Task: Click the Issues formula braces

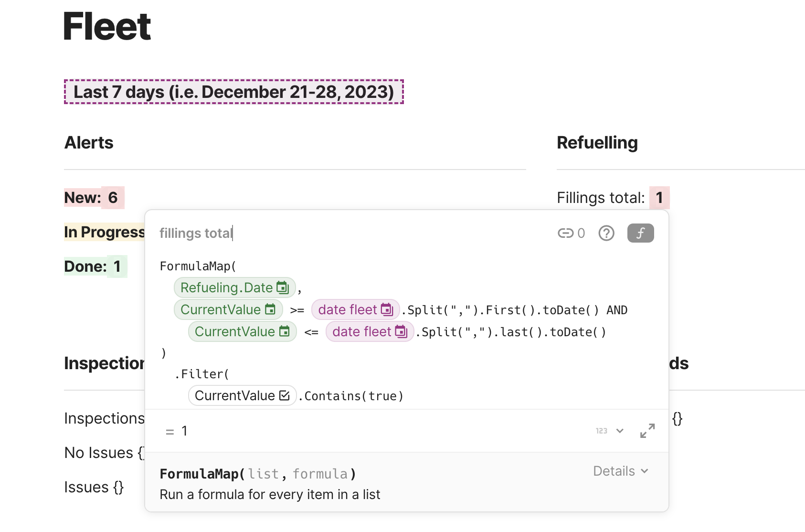Action: click(x=118, y=487)
